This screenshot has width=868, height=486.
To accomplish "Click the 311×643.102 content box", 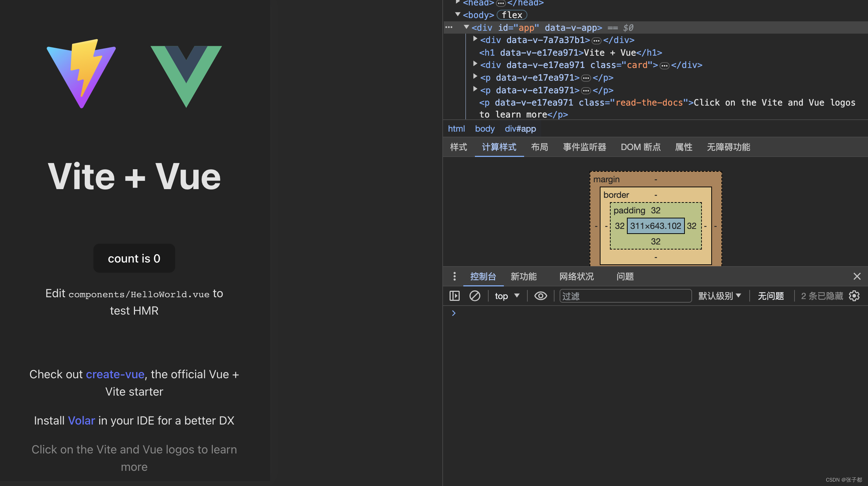I will click(x=656, y=226).
